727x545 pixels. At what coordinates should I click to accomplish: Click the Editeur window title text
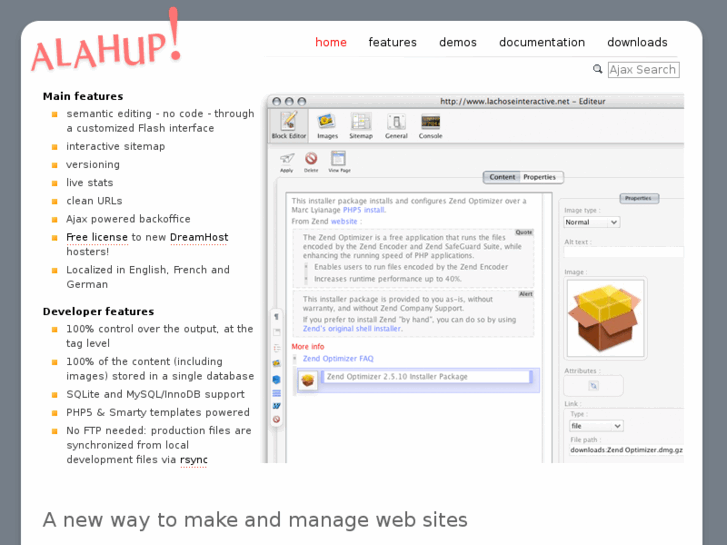pos(523,101)
